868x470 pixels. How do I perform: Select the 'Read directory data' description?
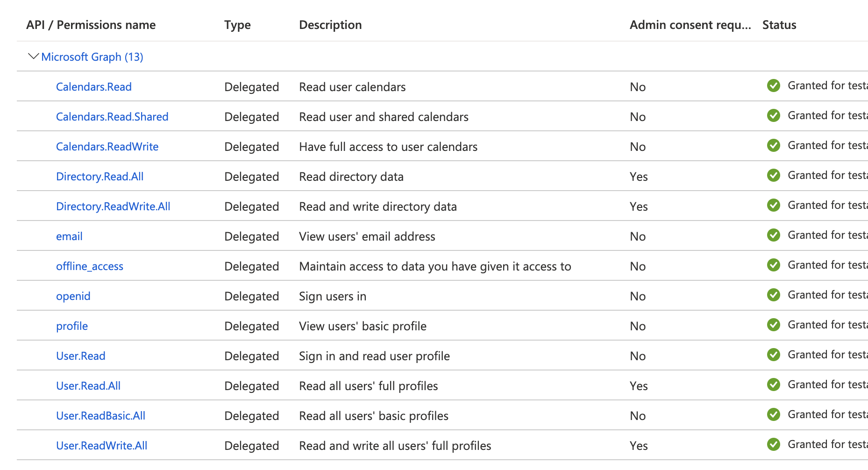(x=351, y=177)
